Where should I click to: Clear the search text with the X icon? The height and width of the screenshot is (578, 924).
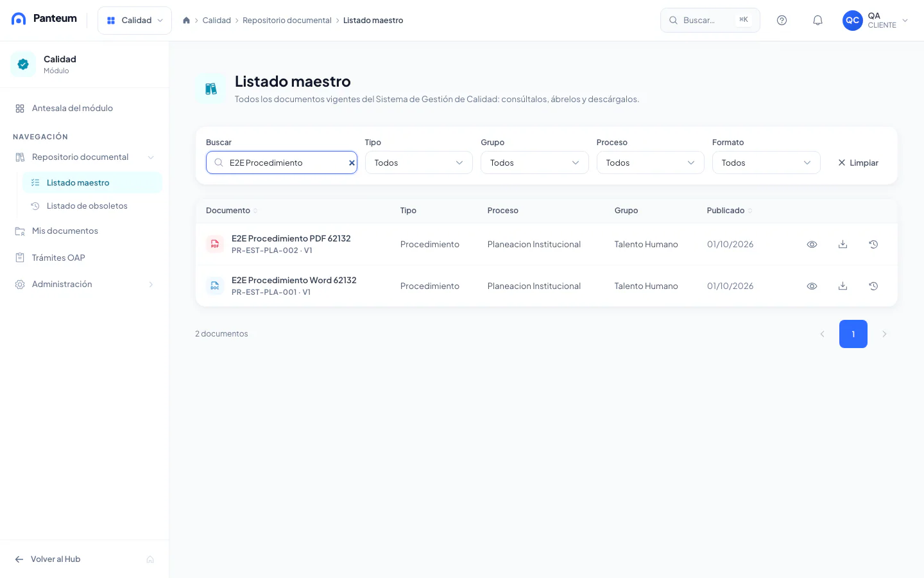pos(352,163)
